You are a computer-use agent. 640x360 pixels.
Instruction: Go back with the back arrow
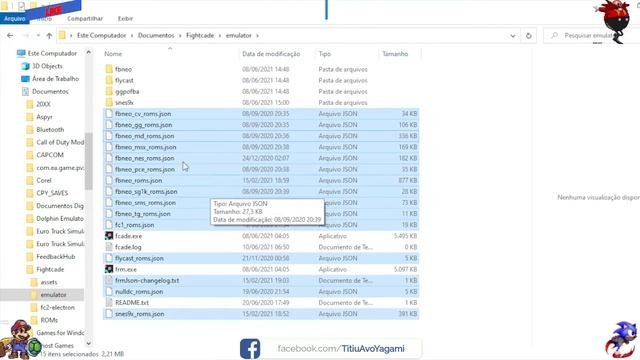[10, 36]
